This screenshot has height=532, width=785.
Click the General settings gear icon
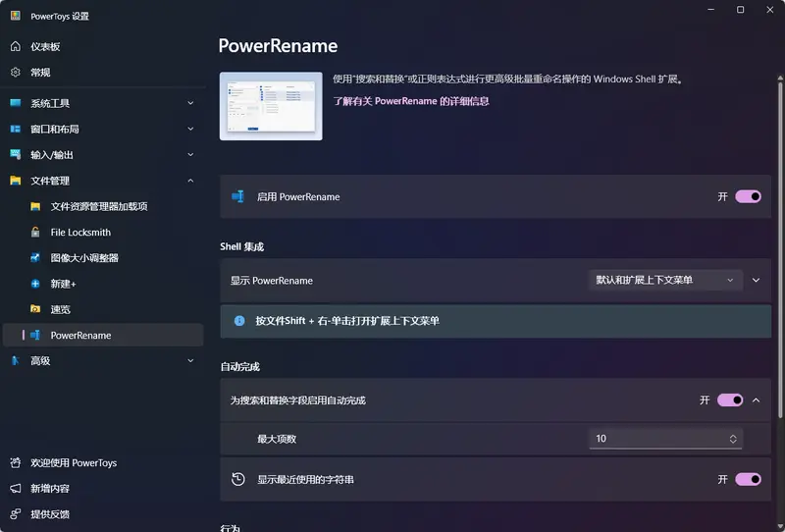(16, 72)
